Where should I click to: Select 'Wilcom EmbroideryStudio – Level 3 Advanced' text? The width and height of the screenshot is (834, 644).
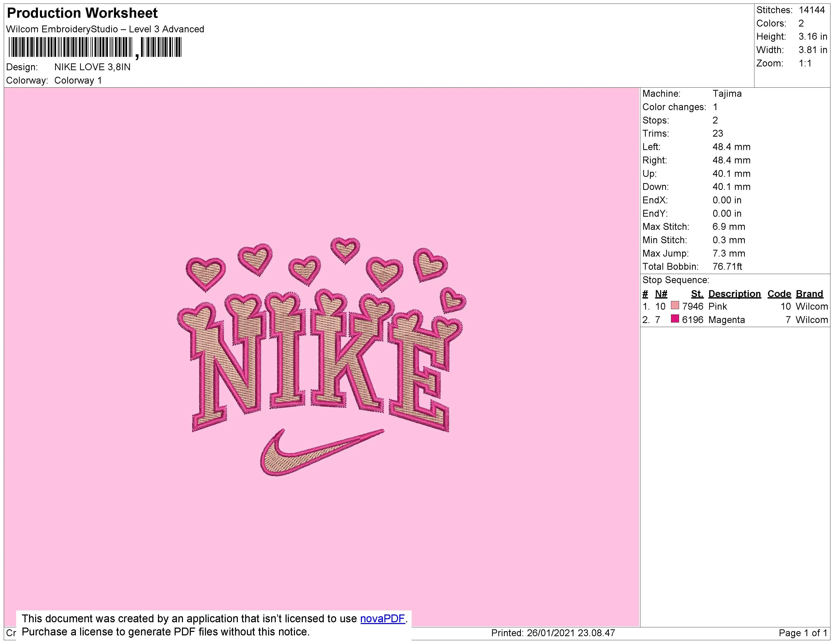click(105, 29)
